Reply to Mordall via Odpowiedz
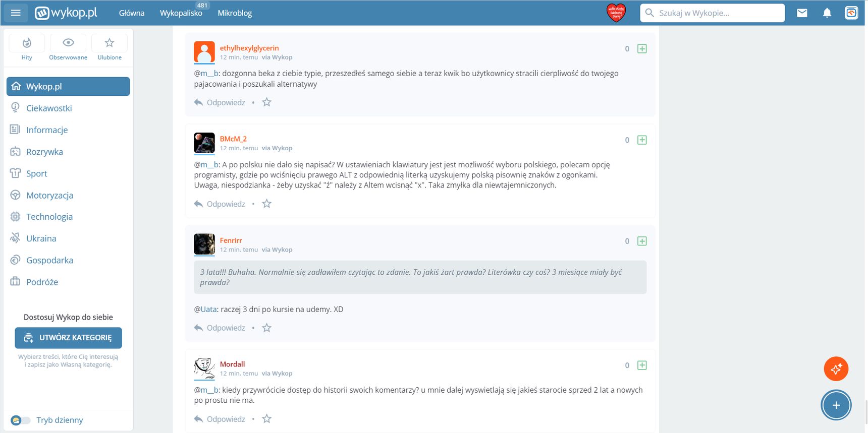This screenshot has height=433, width=868. click(220, 419)
